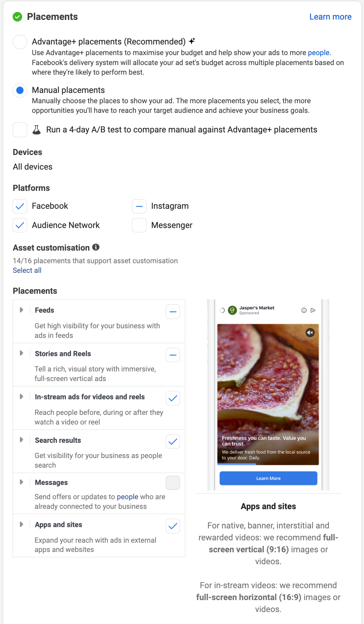364x624 pixels.
Task: Uncheck the Audience Network platform
Action: (x=20, y=225)
